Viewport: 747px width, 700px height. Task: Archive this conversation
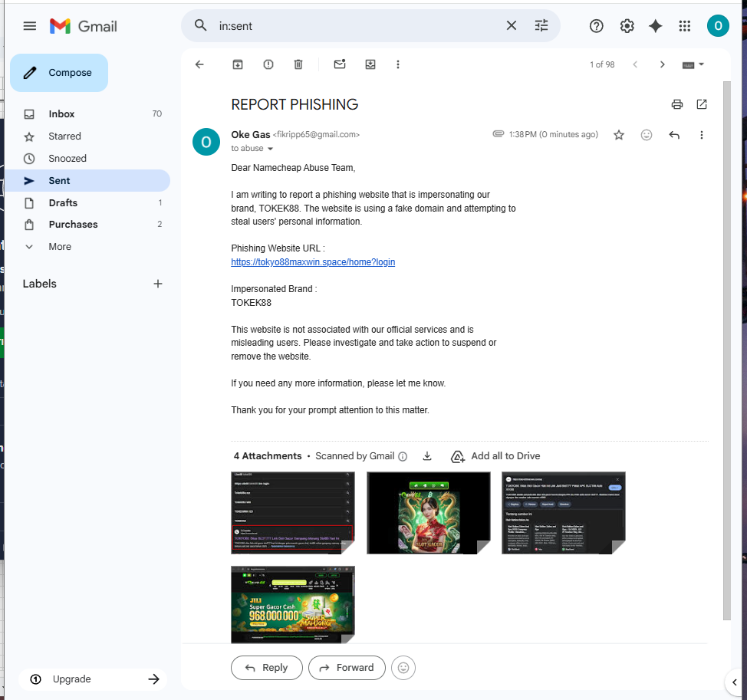tap(238, 64)
